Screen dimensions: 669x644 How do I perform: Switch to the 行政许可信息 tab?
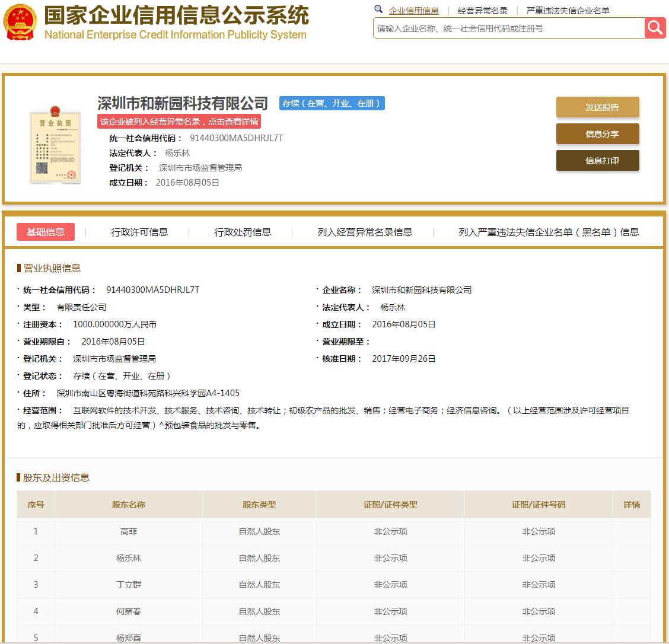click(x=141, y=232)
